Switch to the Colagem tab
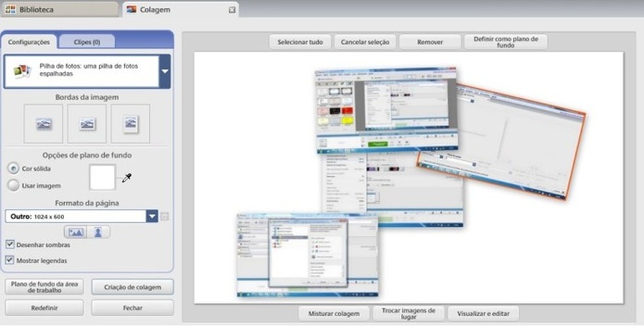 (180, 9)
